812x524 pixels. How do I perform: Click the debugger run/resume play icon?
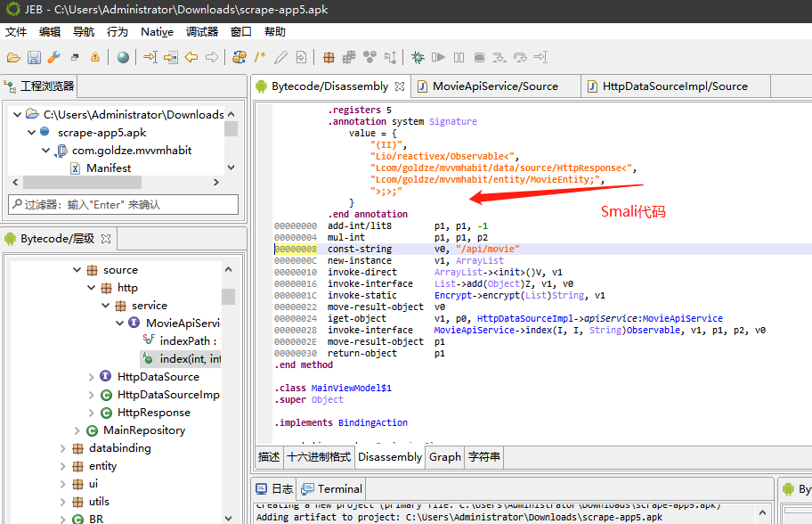point(438,57)
